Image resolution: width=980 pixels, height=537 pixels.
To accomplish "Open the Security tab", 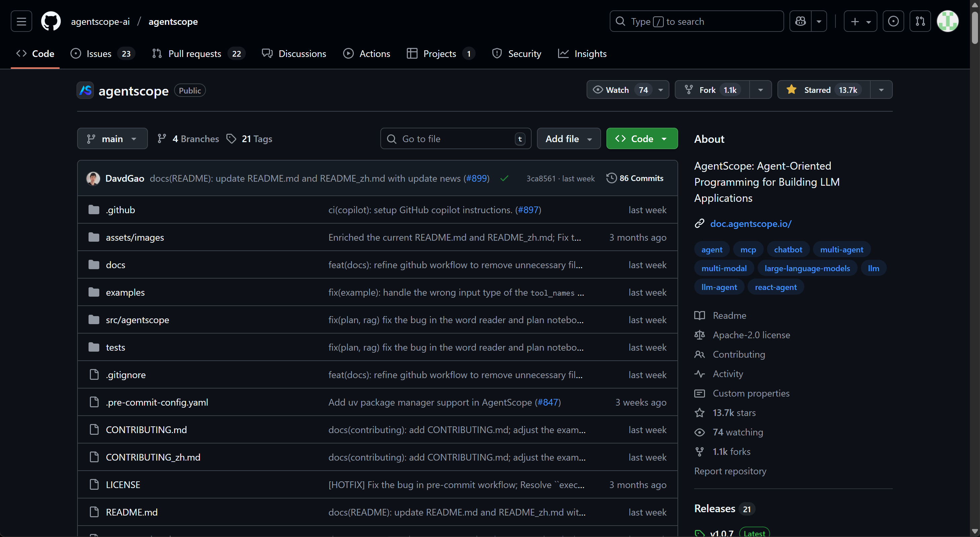I will tap(516, 54).
